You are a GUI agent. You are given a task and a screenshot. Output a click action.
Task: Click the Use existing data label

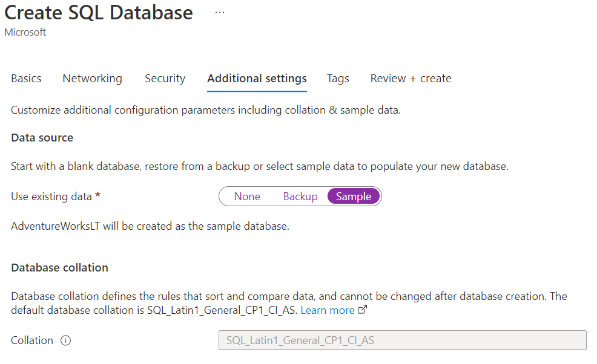pyautogui.click(x=51, y=197)
